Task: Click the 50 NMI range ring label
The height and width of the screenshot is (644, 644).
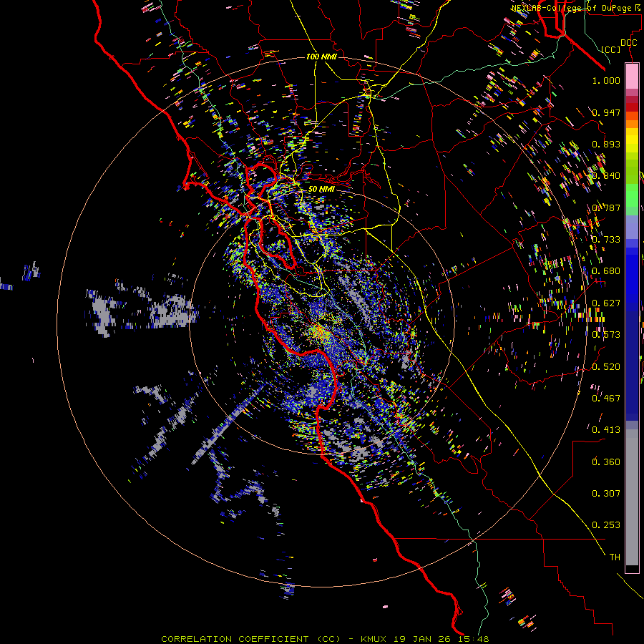Action: [321, 189]
